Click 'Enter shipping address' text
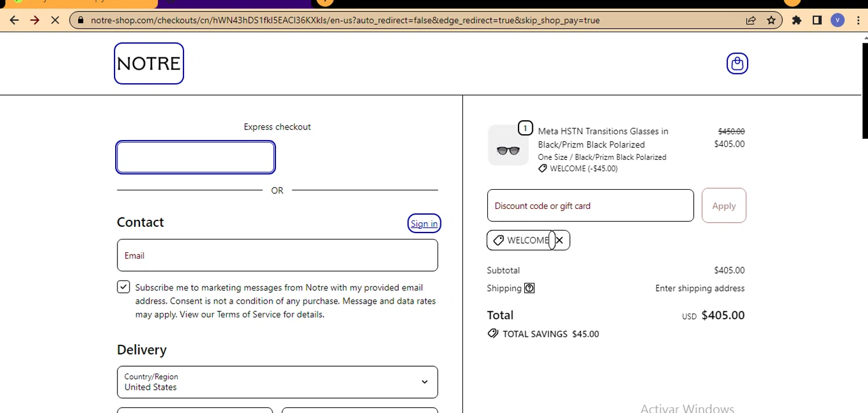This screenshot has height=413, width=868. coord(700,288)
